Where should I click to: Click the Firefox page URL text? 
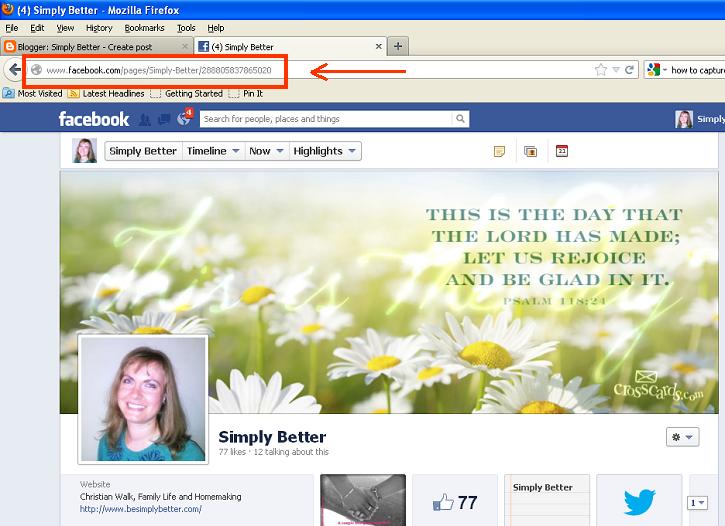point(159,70)
